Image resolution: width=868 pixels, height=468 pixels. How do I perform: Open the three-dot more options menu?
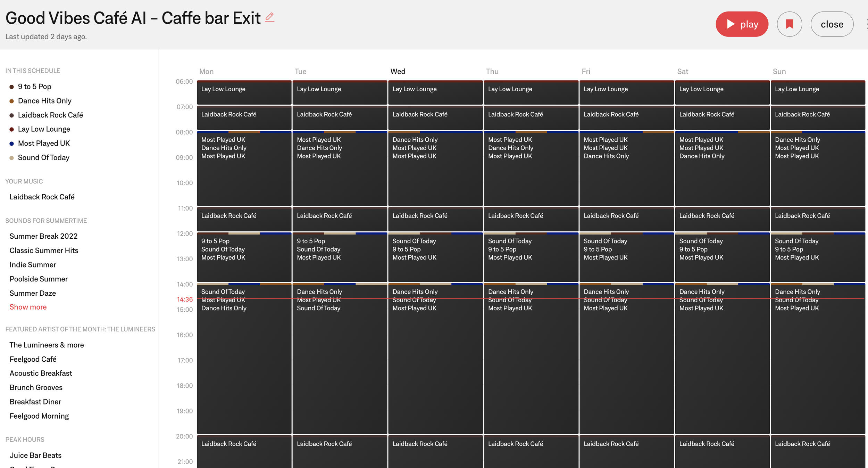tap(866, 24)
